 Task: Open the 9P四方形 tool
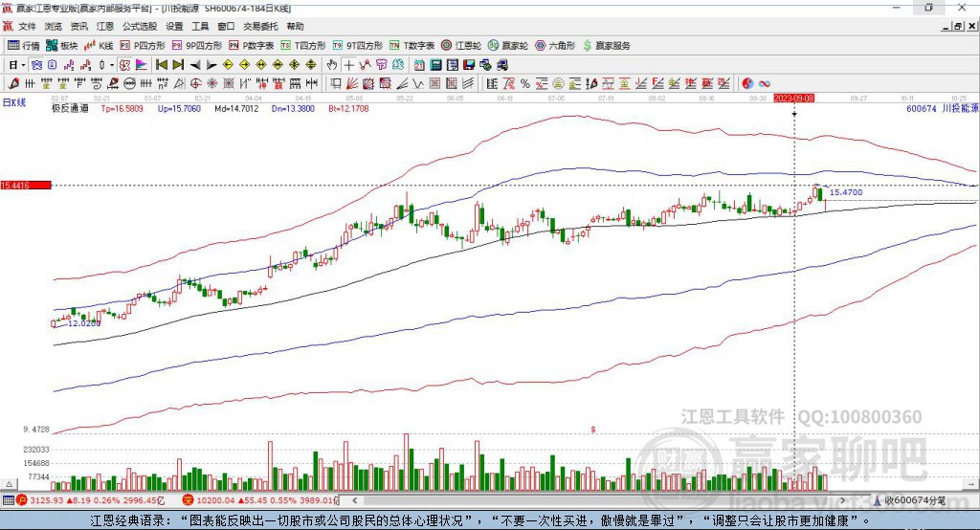click(197, 46)
